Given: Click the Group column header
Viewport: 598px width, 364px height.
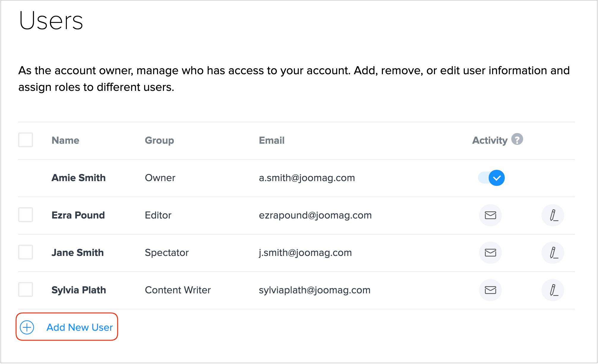Looking at the screenshot, I should pos(159,140).
